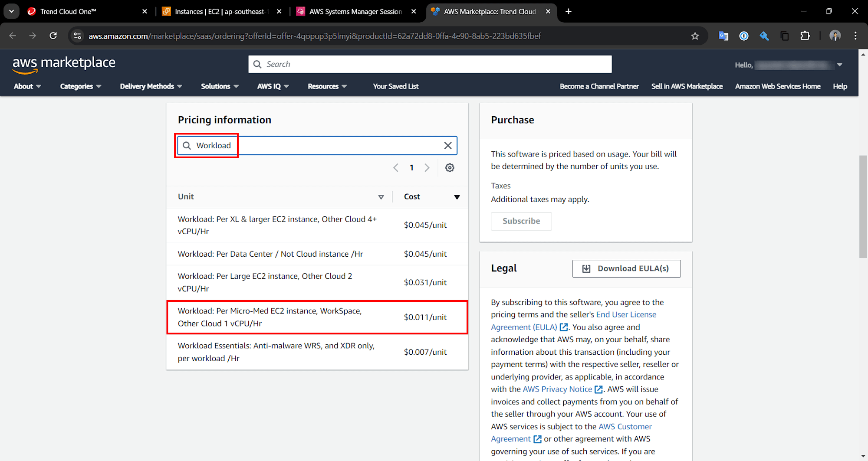Click the pricing filter field containing Workload
Image resolution: width=868 pixels, height=461 pixels.
[x=317, y=146]
